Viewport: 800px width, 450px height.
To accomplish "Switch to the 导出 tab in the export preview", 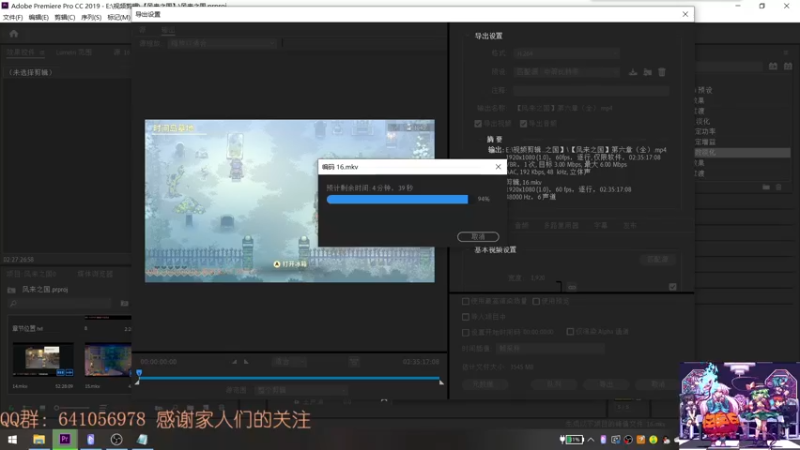I will click(168, 30).
